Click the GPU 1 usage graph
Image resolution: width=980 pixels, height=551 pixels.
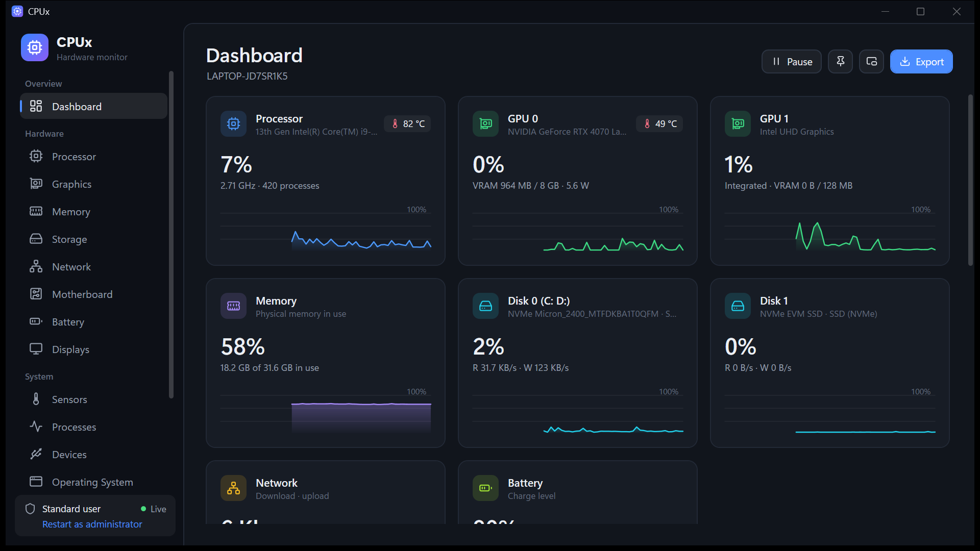tap(830, 232)
